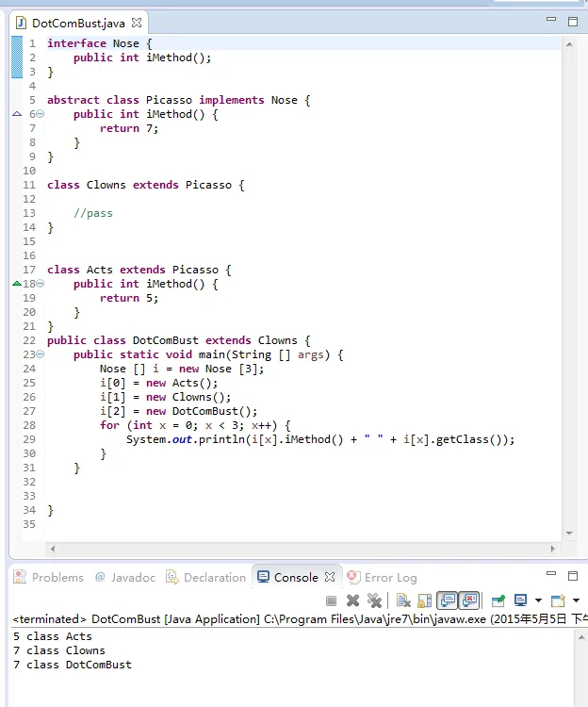Toggle show console on standard output change
The width and height of the screenshot is (588, 707).
(x=447, y=600)
